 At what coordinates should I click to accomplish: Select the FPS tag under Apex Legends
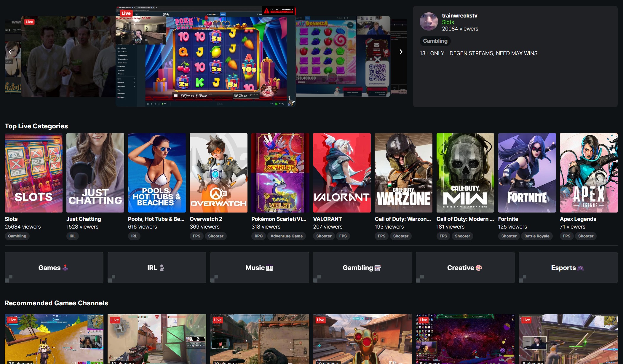click(567, 236)
